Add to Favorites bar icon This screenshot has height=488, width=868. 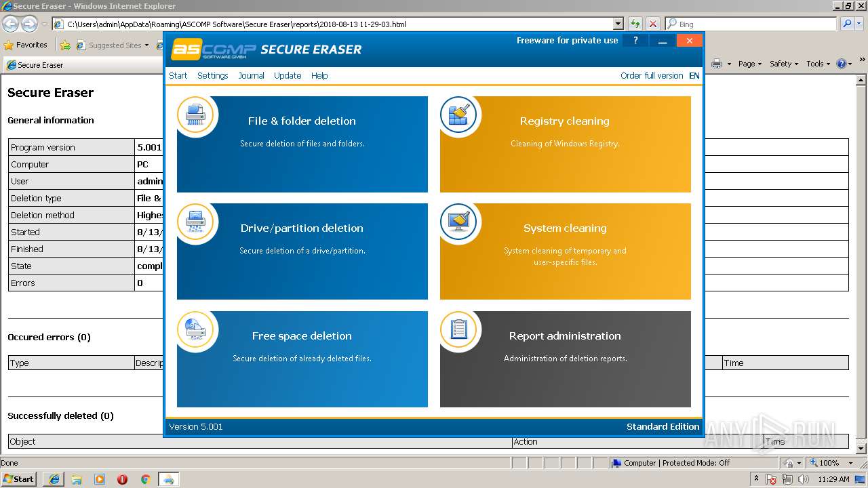65,45
